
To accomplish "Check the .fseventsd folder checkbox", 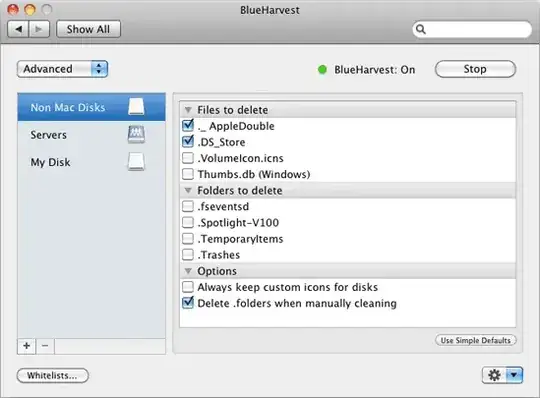I will click(188, 206).
